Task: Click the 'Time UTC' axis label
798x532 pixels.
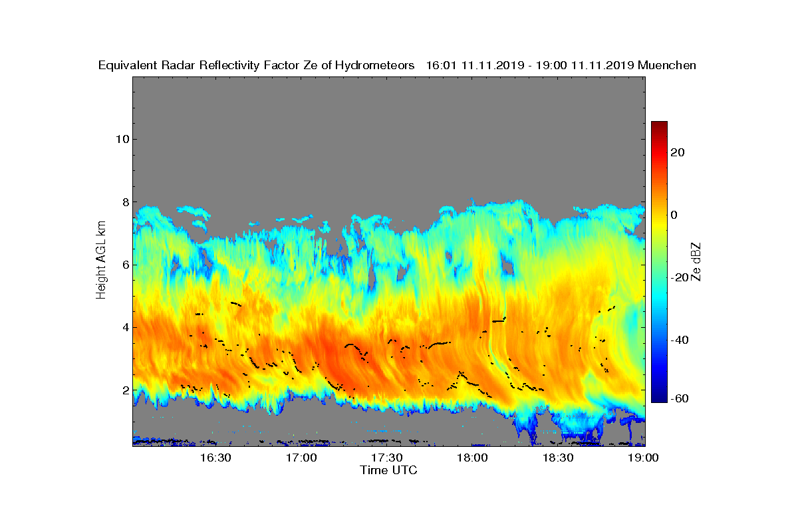Action: [389, 470]
